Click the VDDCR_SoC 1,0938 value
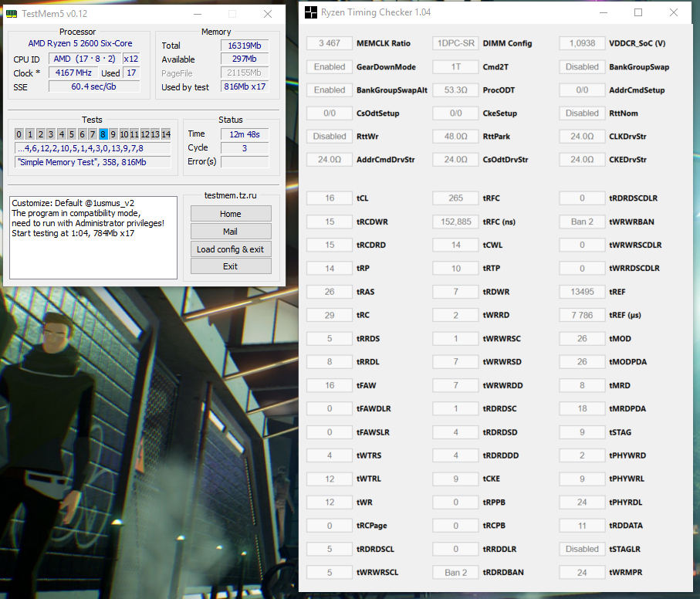The image size is (700, 599). tap(582, 43)
